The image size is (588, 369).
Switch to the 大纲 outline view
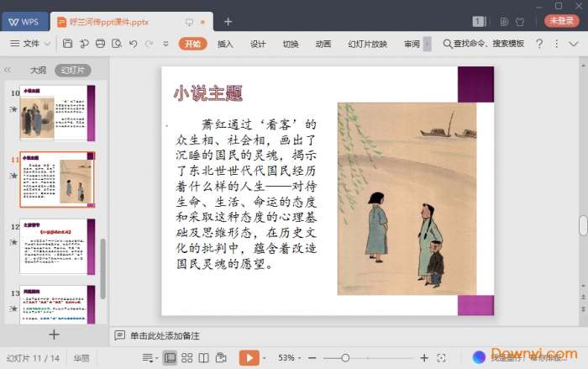pos(38,71)
